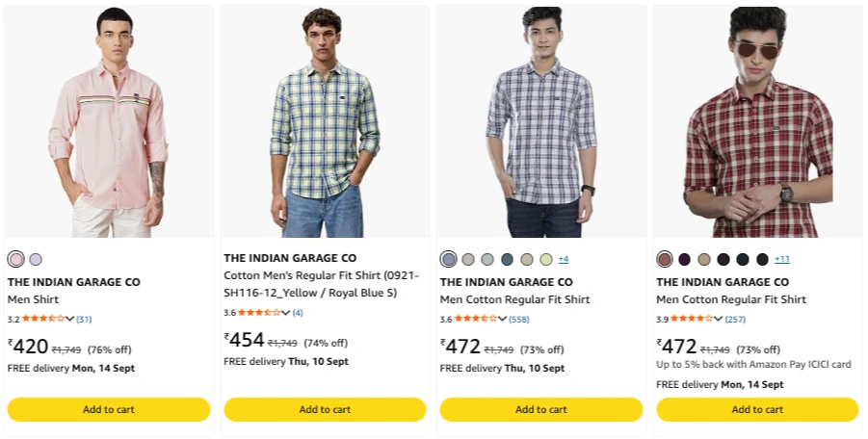Select the pink color swatch on first shirt

coord(16,259)
